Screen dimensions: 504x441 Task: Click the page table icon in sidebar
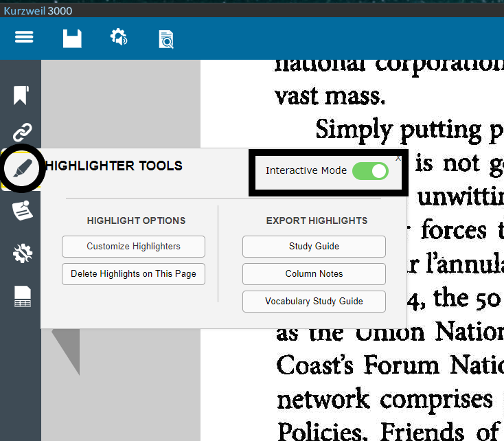coord(23,296)
